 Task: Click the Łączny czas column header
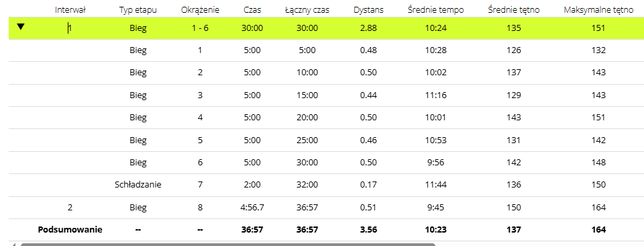coord(307,10)
